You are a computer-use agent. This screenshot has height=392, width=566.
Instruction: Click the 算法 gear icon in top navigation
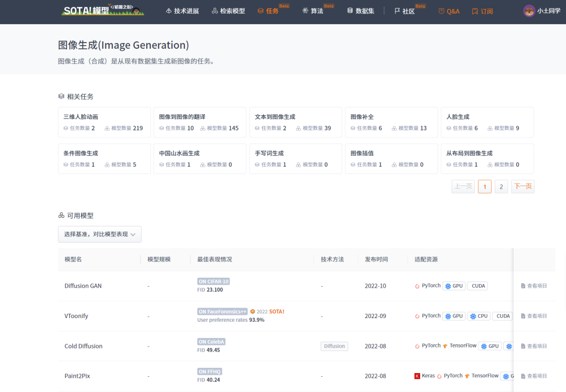pos(305,10)
